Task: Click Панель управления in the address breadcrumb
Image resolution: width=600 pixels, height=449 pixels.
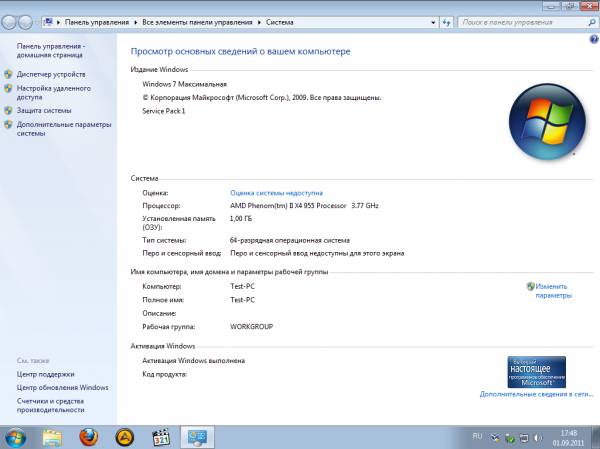Action: (97, 22)
